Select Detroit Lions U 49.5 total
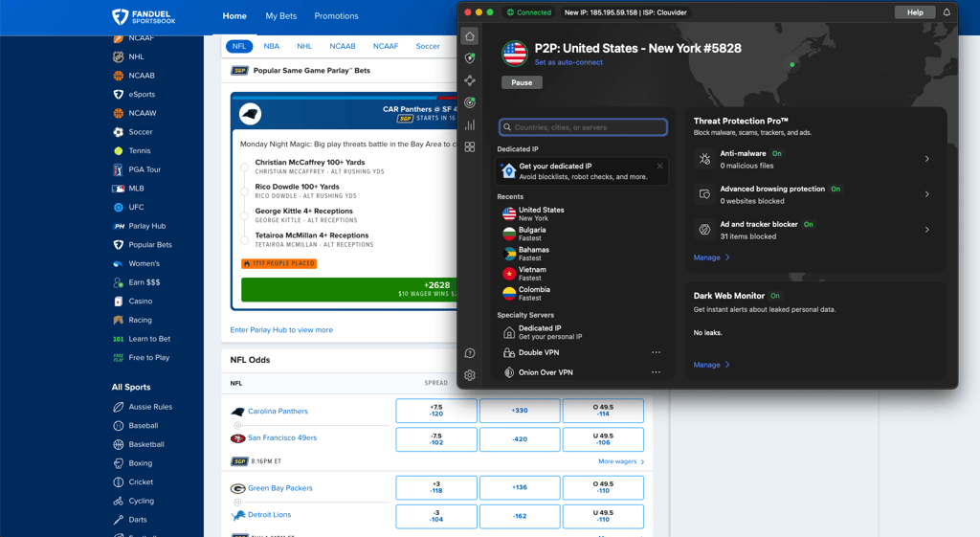This screenshot has width=980, height=537. (603, 516)
